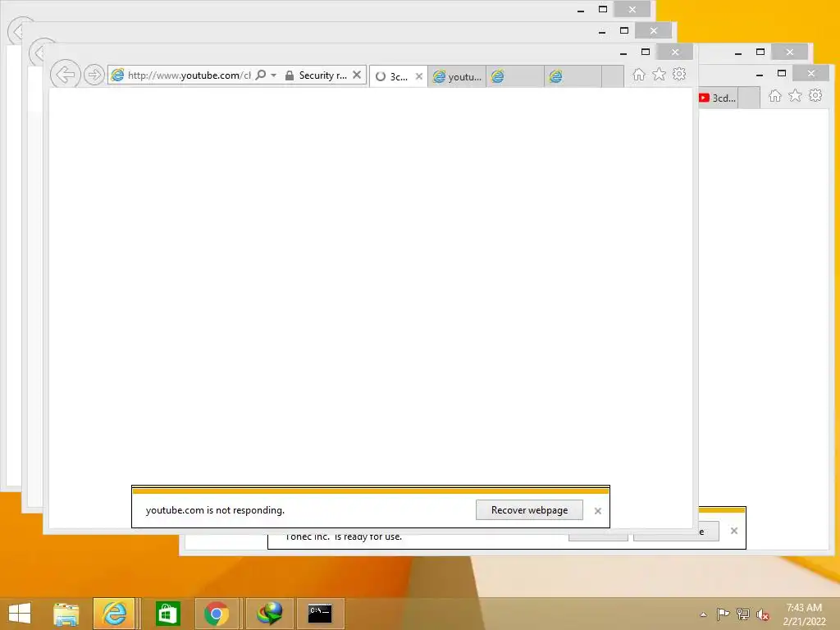Minimize the front IE window
This screenshot has width=840, height=630.
pos(623,52)
